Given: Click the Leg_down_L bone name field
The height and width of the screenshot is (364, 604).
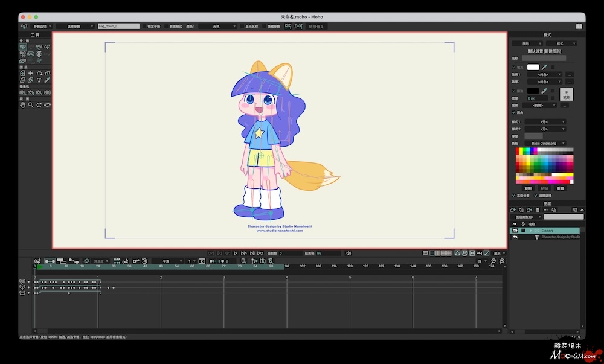Looking at the screenshot, I should coord(118,27).
